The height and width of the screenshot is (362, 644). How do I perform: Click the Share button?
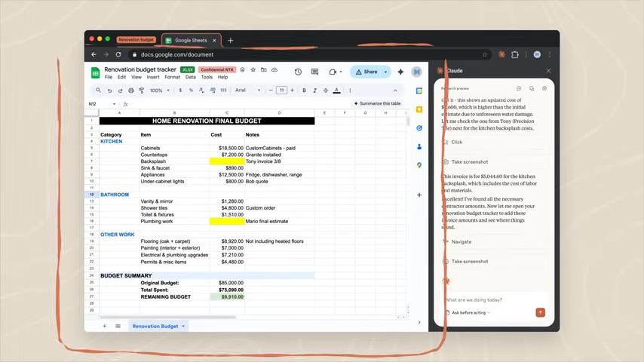(366, 72)
